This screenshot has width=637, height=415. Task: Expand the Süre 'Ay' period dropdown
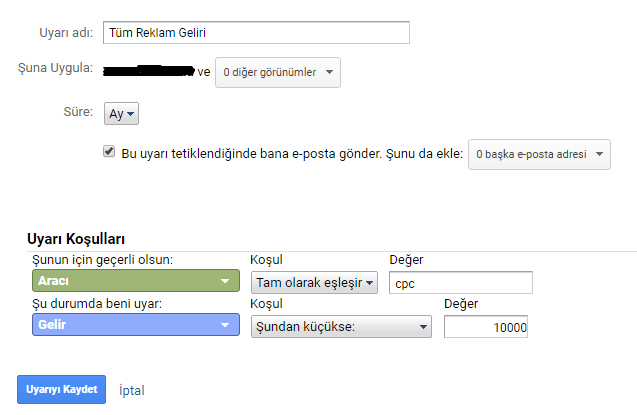(x=121, y=114)
